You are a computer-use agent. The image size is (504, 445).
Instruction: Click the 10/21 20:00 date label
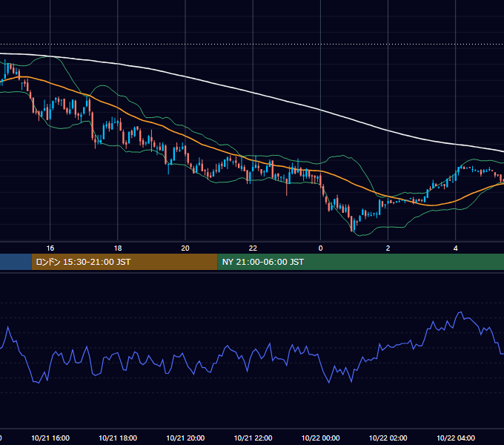(185, 438)
